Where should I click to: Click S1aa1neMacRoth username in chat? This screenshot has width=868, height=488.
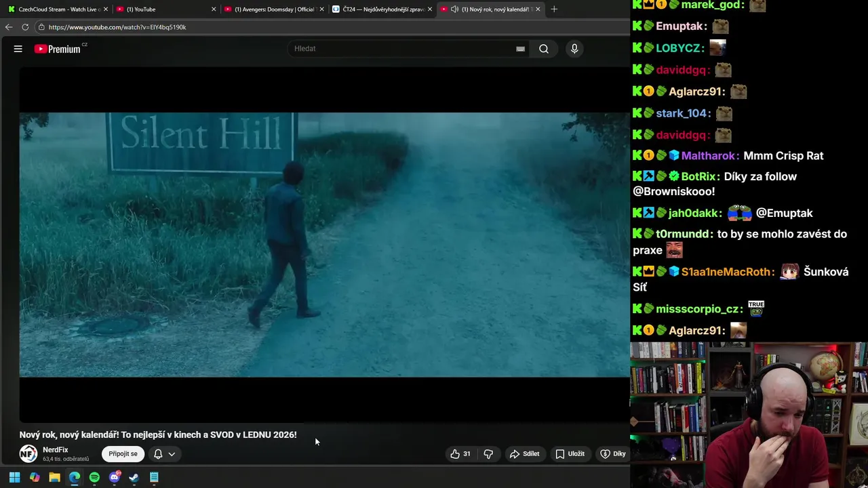pyautogui.click(x=726, y=272)
